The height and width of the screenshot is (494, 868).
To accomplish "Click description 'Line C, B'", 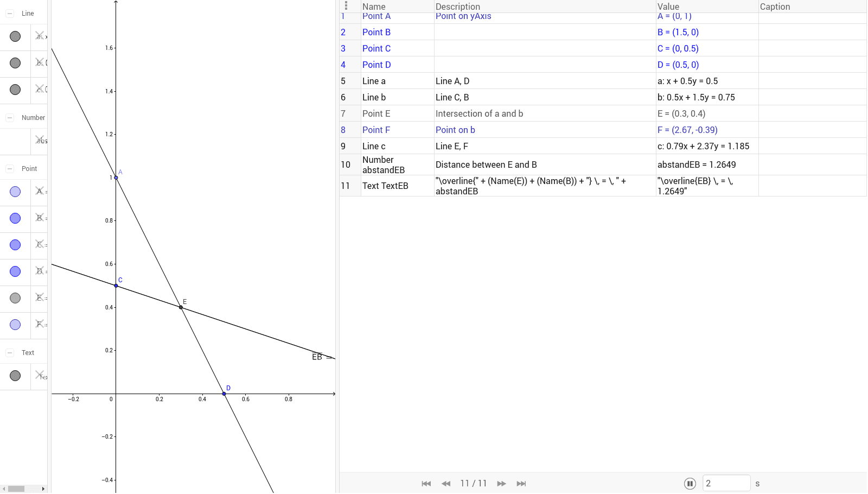I will click(452, 97).
